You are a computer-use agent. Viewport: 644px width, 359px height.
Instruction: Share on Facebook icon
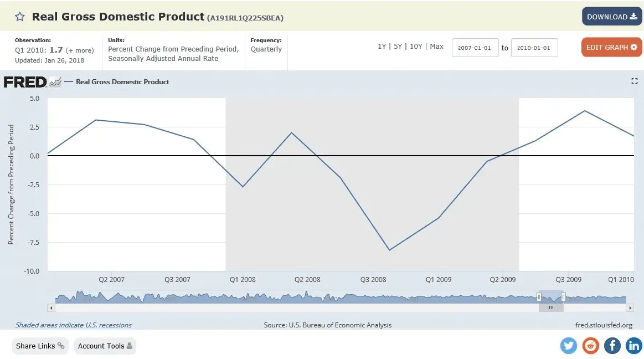tap(612, 346)
